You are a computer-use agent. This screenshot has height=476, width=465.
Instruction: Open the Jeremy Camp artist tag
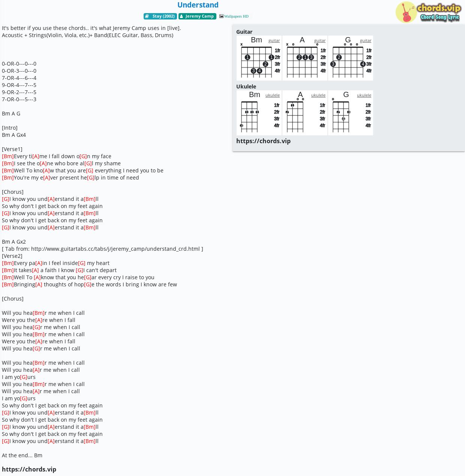(197, 16)
